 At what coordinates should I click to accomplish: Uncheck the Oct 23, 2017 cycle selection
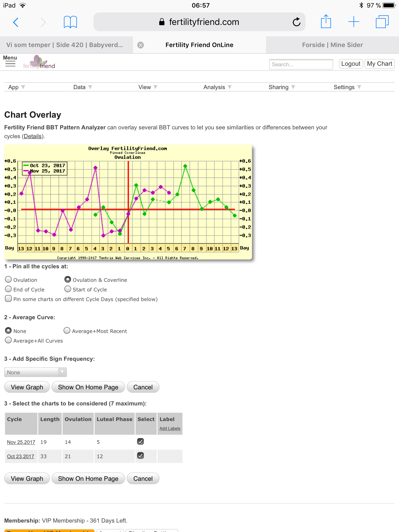click(x=141, y=456)
